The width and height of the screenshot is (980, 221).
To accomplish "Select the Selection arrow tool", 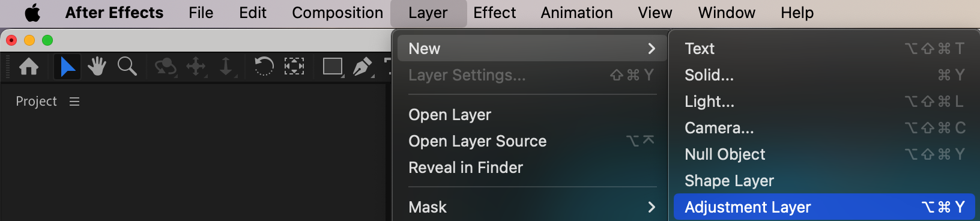I will pyautogui.click(x=67, y=67).
